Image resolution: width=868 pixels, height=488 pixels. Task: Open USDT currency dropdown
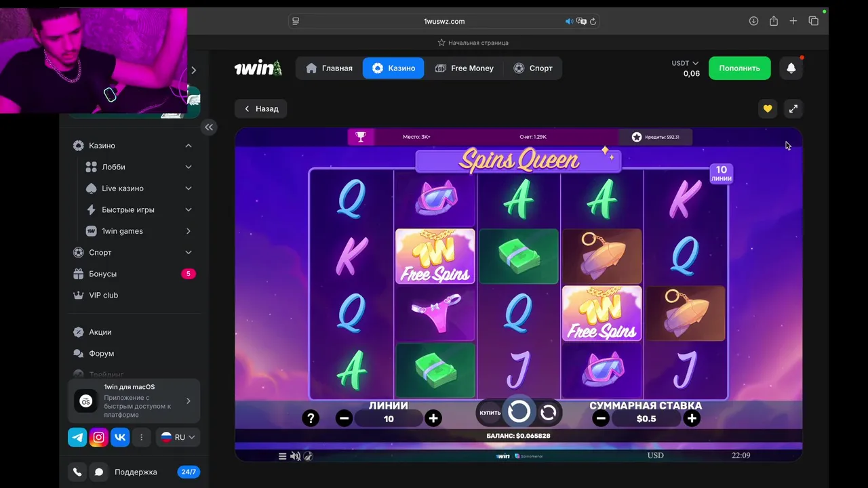click(685, 63)
